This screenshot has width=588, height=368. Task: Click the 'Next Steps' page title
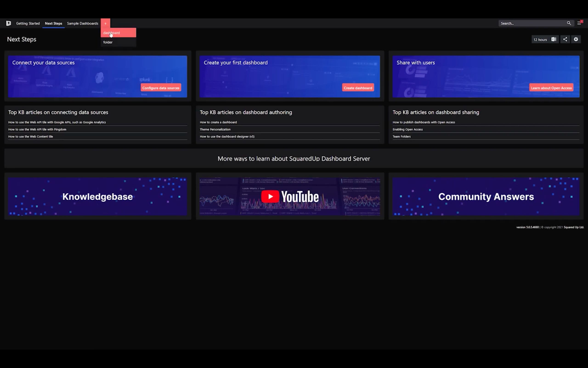point(22,39)
